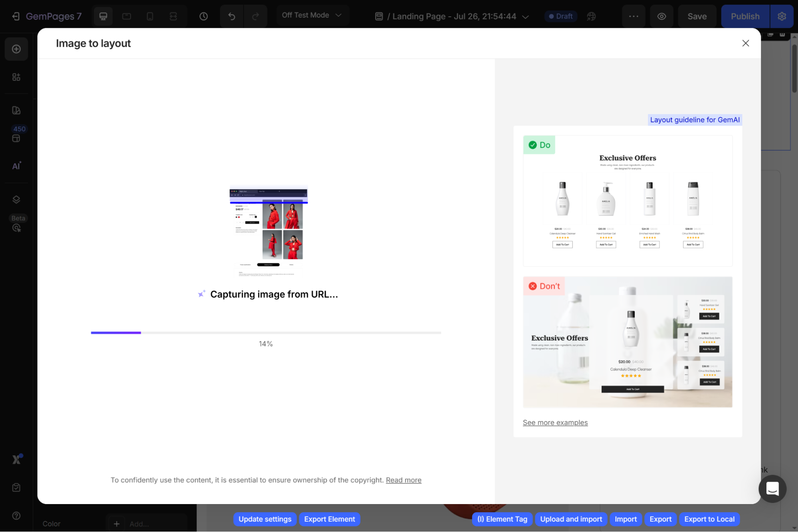Open the three-dots more options menu
The width and height of the screenshot is (798, 532).
coord(634,16)
